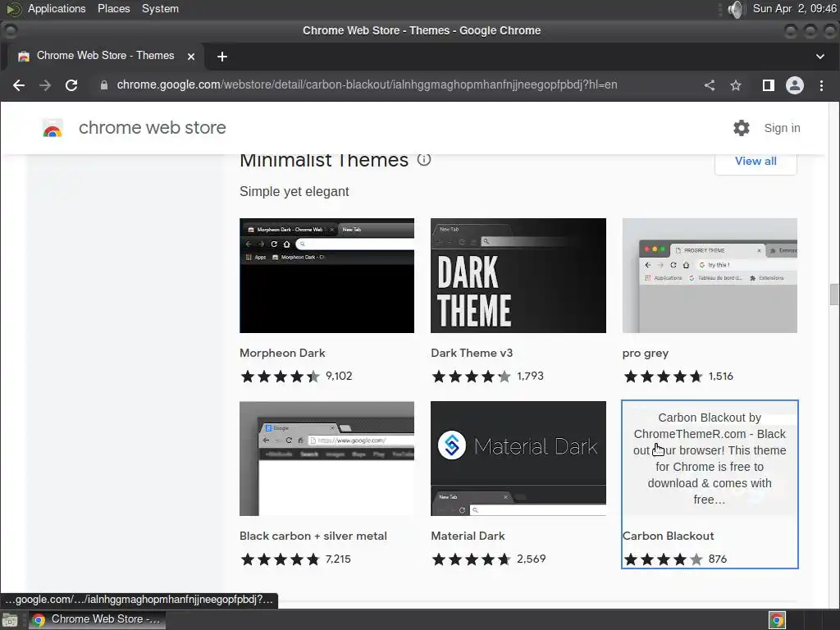Open the pro grey theme thumbnail
The width and height of the screenshot is (840, 630).
pyautogui.click(x=710, y=276)
